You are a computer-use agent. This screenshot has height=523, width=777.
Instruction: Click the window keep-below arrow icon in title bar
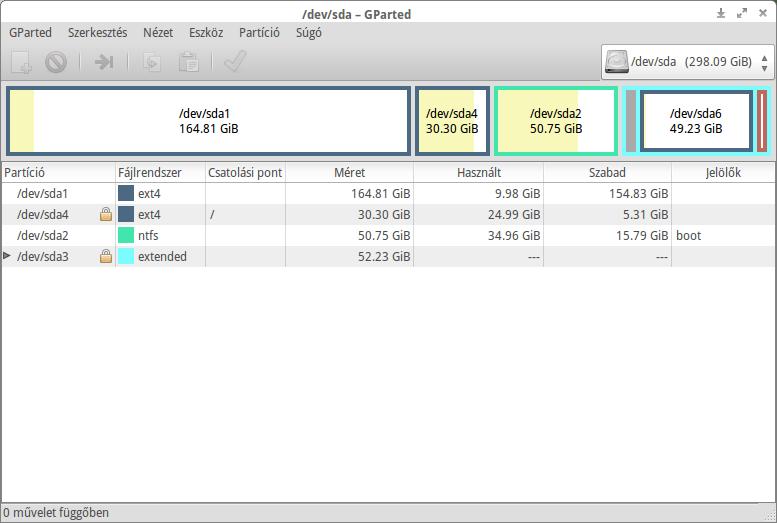pyautogui.click(x=721, y=13)
